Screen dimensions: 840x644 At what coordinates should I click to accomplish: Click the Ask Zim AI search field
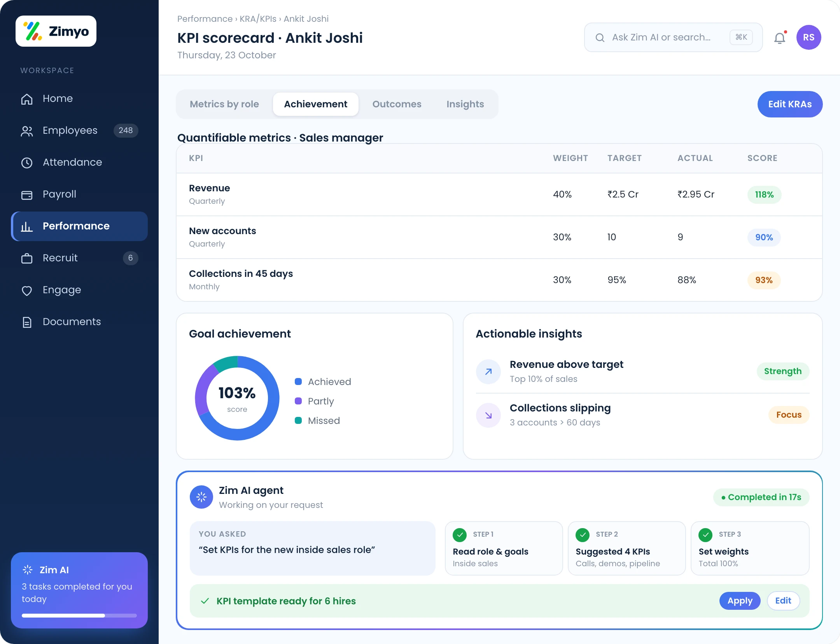click(673, 37)
